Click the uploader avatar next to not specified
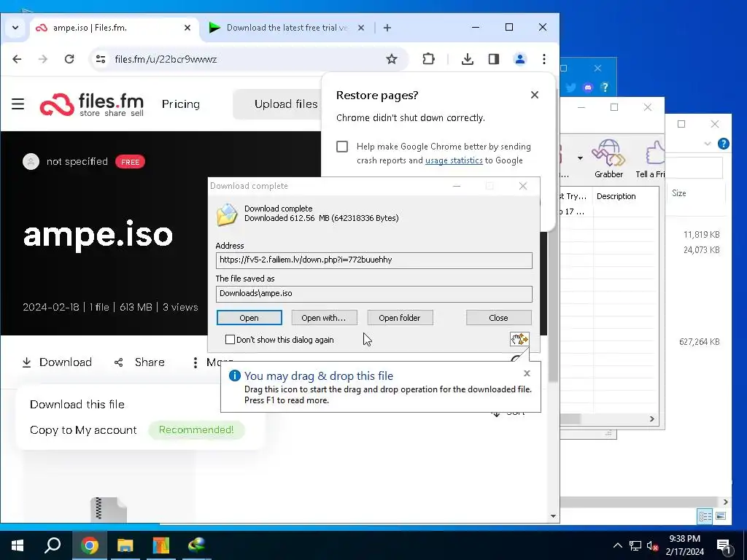 tap(31, 161)
